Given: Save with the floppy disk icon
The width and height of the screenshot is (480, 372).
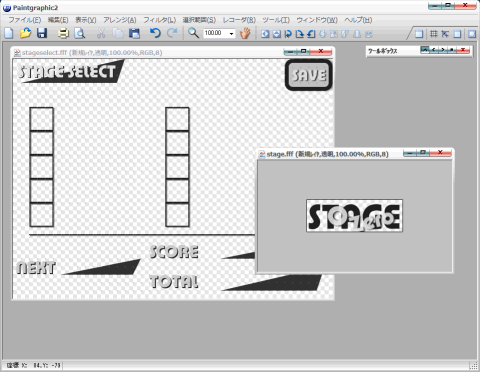Looking at the screenshot, I should tap(42, 33).
